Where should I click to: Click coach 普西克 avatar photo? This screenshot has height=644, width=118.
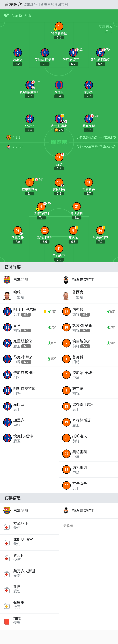point(66,295)
